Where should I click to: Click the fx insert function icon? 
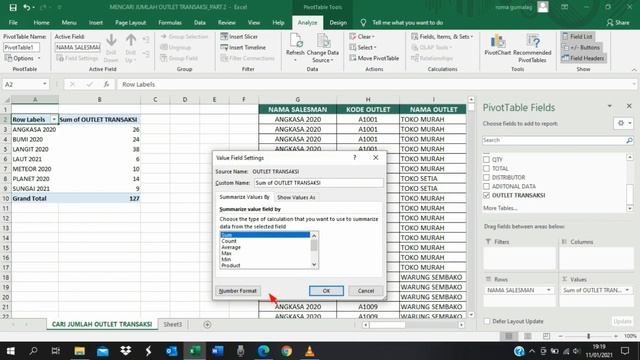(106, 84)
